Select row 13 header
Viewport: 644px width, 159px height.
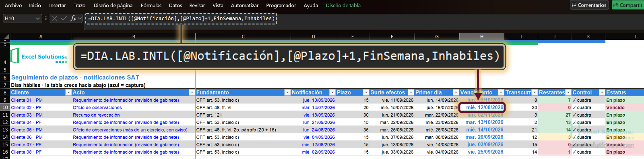(x=5, y=130)
